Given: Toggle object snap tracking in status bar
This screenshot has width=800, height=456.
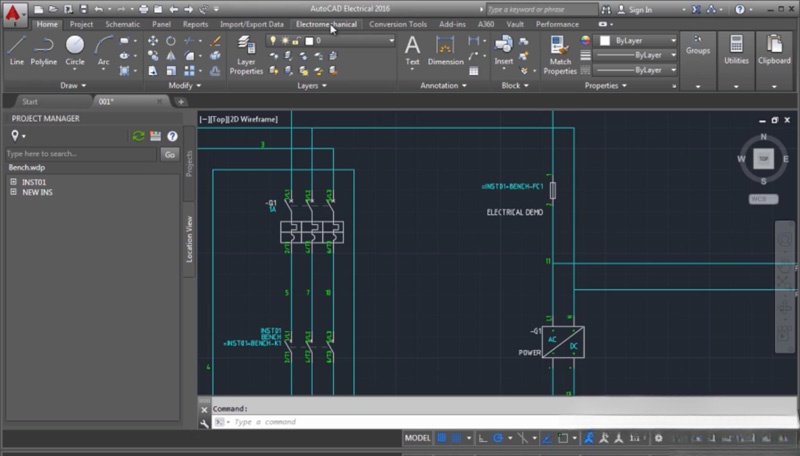Looking at the screenshot, I should click(547, 438).
